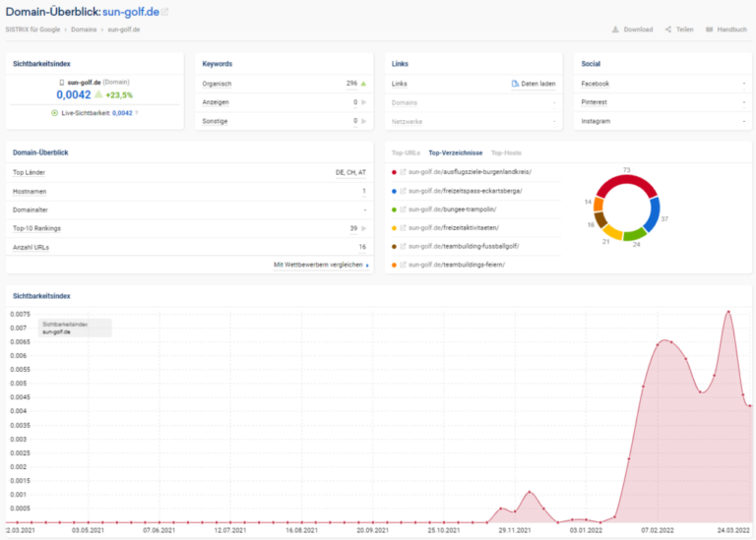This screenshot has width=756, height=540.
Task: Click the brown dot for teambuilding-fussballgolf
Action: [394, 246]
